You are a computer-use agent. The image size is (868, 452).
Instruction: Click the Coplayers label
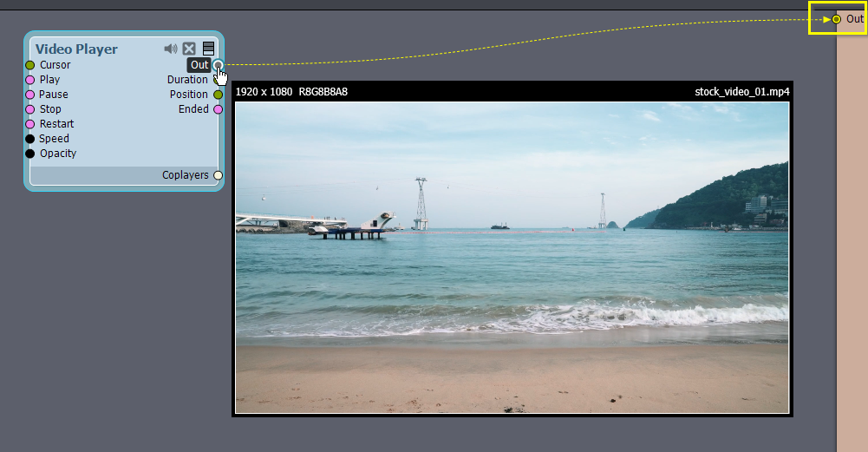(186, 175)
